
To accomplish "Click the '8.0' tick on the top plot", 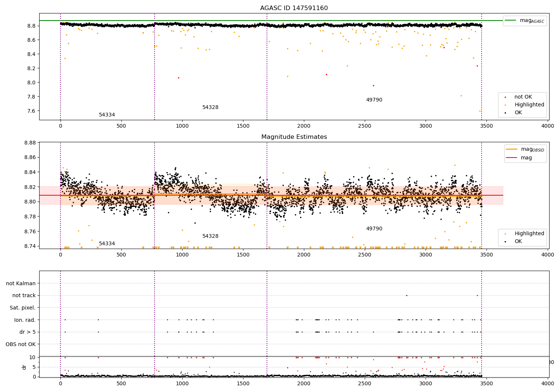I will [x=31, y=83].
